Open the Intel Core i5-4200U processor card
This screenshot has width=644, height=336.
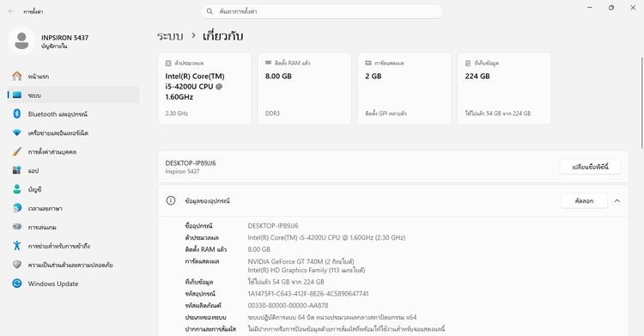click(204, 89)
